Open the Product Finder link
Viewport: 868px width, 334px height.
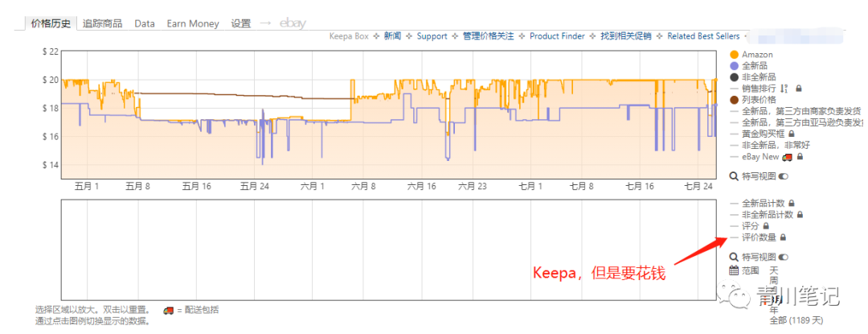click(x=557, y=36)
